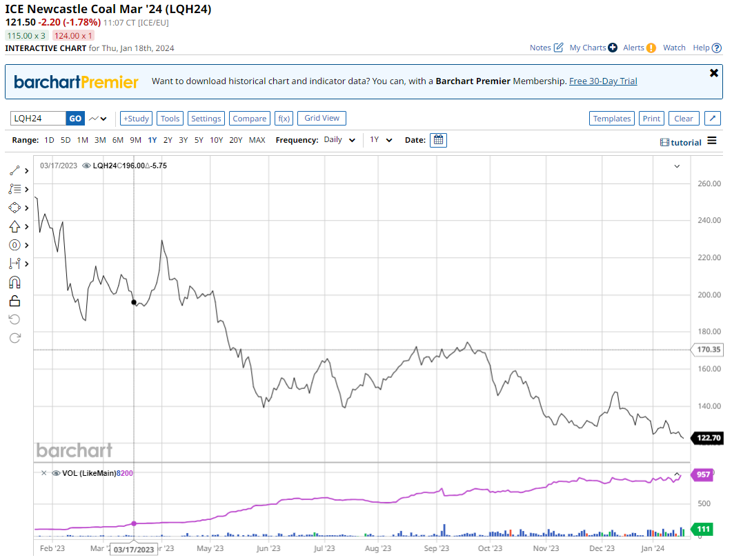This screenshot has height=560, width=732.
Task: Open the Free 30-Day Trial link
Action: [602, 81]
